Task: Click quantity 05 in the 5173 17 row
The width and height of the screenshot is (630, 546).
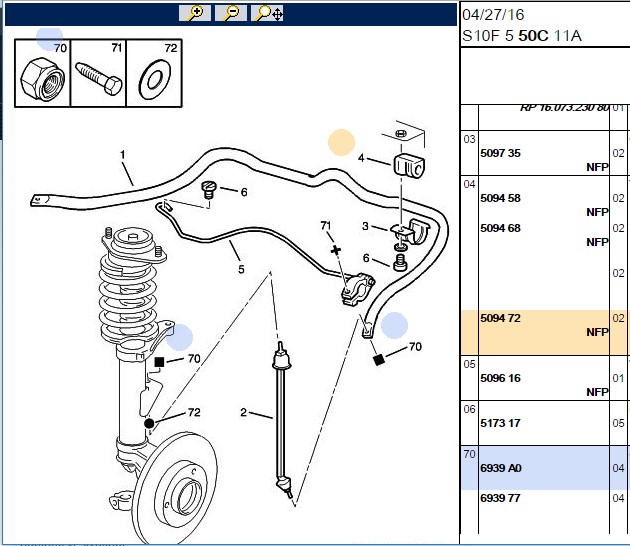Action: click(618, 423)
